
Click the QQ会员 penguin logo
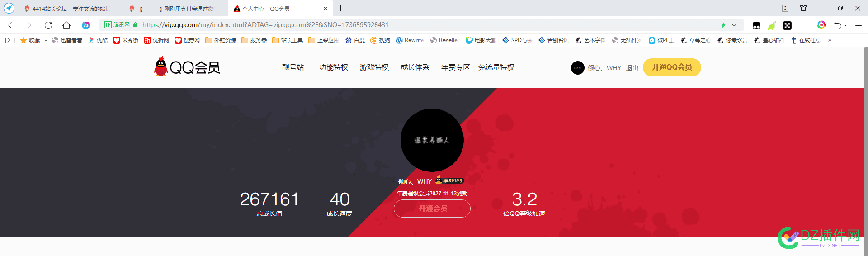(187, 66)
